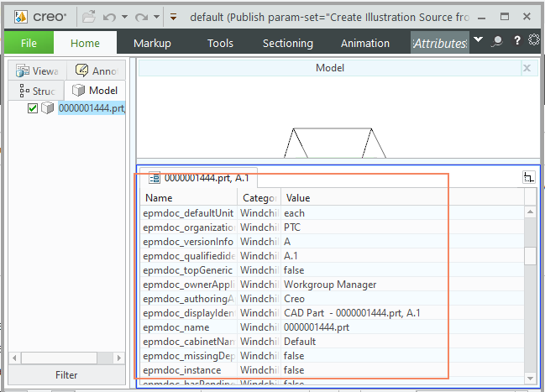
Task: Close the Model view pane
Action: coord(527,68)
